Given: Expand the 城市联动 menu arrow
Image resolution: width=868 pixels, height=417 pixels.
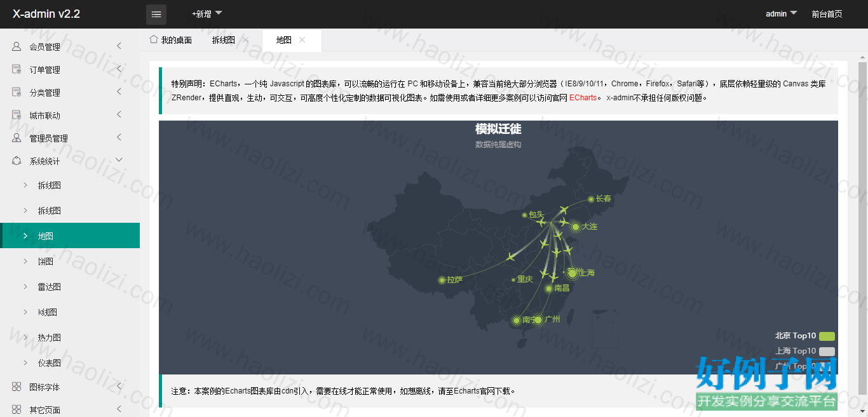Looking at the screenshot, I should (119, 114).
